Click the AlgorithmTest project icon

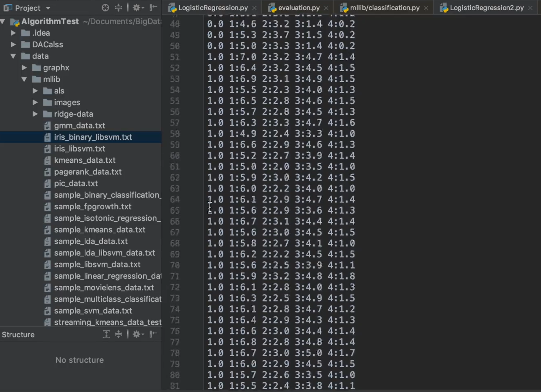click(15, 22)
